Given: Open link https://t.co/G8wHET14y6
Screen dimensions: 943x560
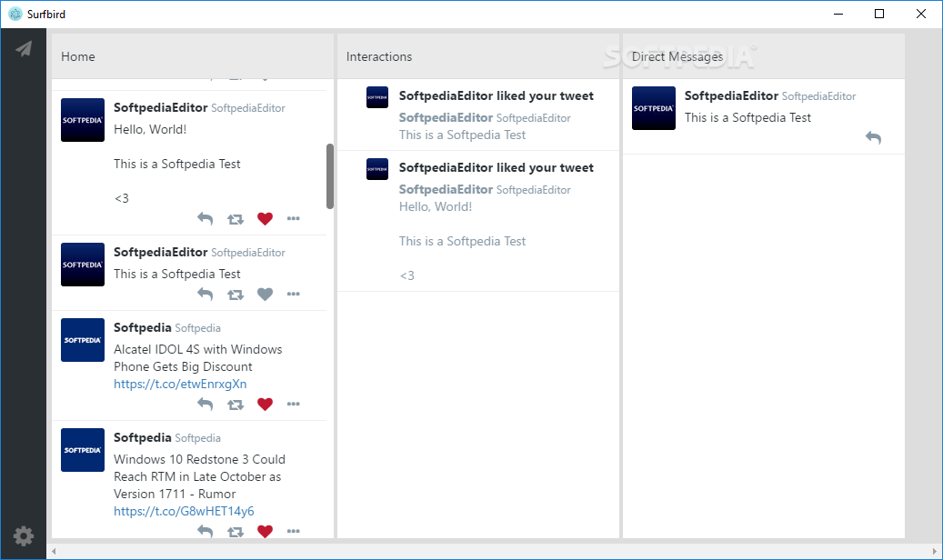Looking at the screenshot, I should 184,511.
